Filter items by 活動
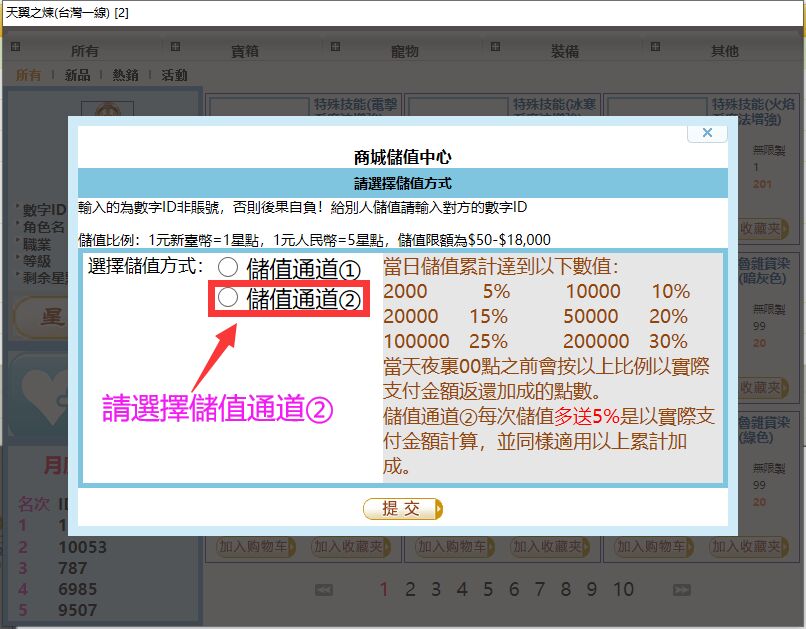The image size is (806, 629). (174, 75)
